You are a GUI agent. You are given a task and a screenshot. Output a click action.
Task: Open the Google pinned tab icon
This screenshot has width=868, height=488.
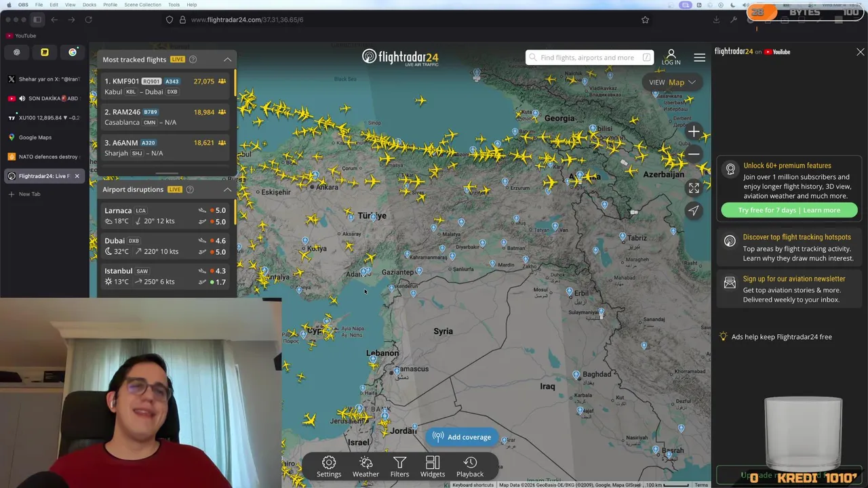73,52
